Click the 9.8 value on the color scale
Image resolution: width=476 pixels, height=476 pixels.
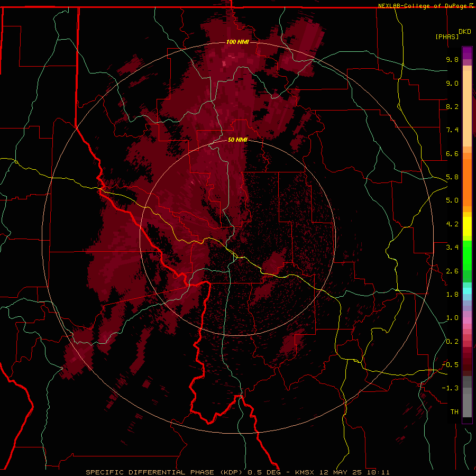pos(452,59)
